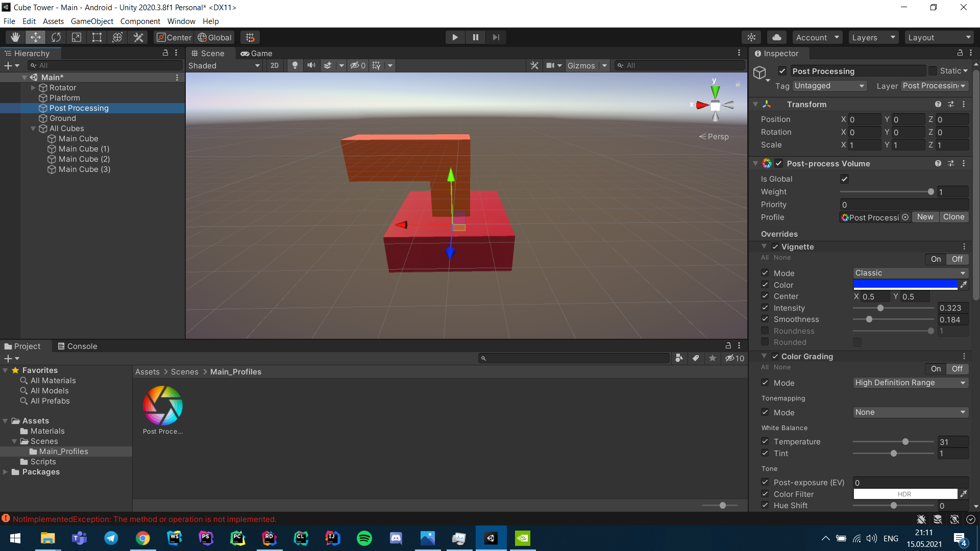
Task: Switch to the Console tab
Action: (x=77, y=346)
